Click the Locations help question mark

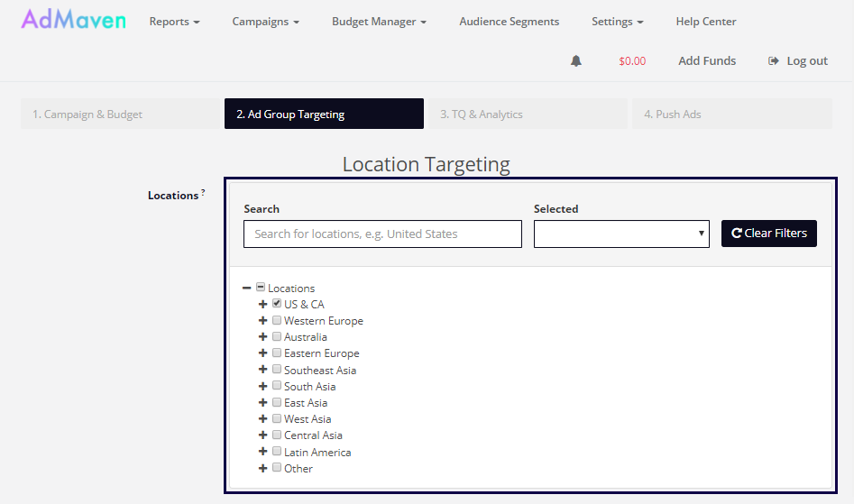[203, 192]
